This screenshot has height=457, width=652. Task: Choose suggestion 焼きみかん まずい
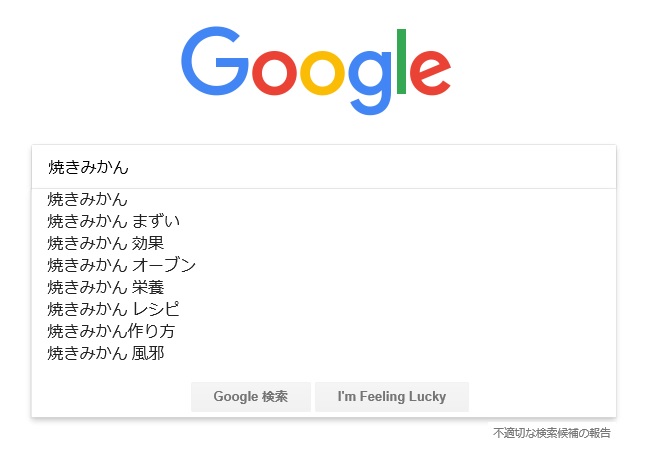click(x=114, y=221)
